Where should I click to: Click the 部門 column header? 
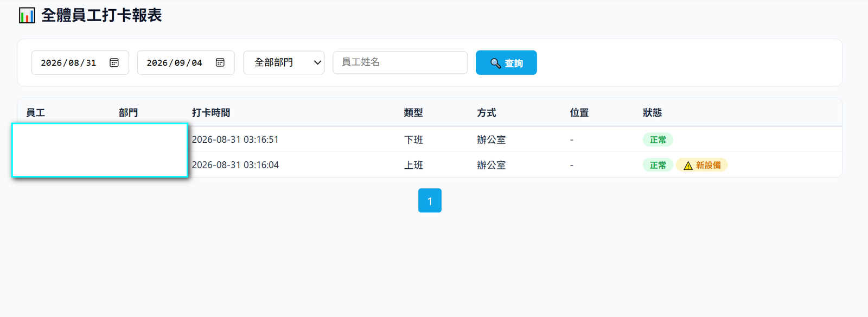(x=128, y=113)
